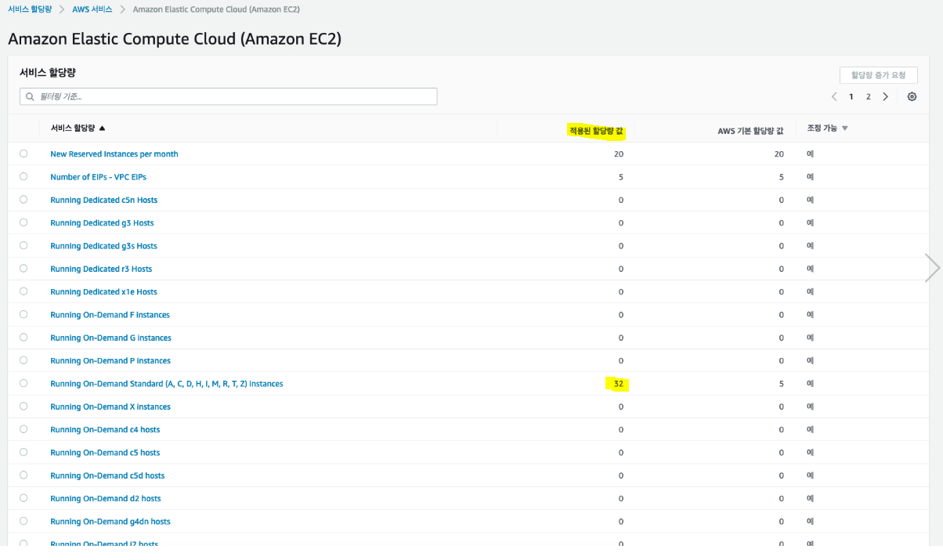Open the 서비스 할당량 breadcrumb link
Image resolution: width=943 pixels, height=560 pixels.
(x=30, y=9)
